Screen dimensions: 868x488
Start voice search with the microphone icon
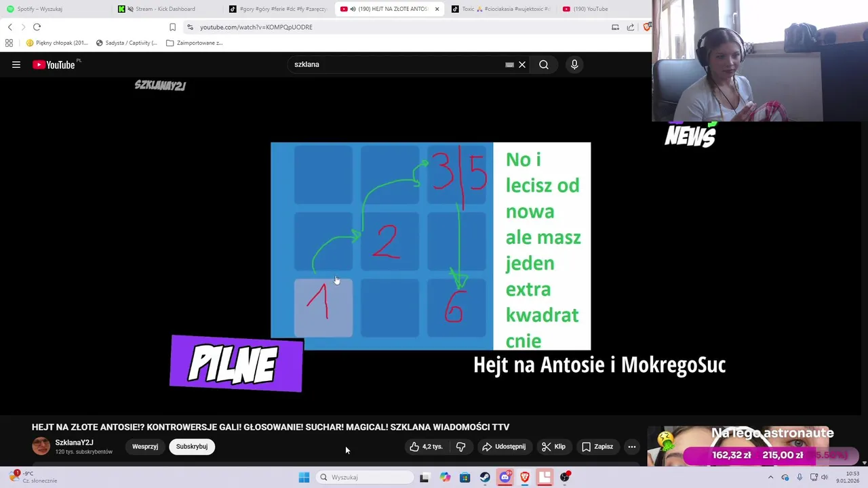tap(574, 64)
